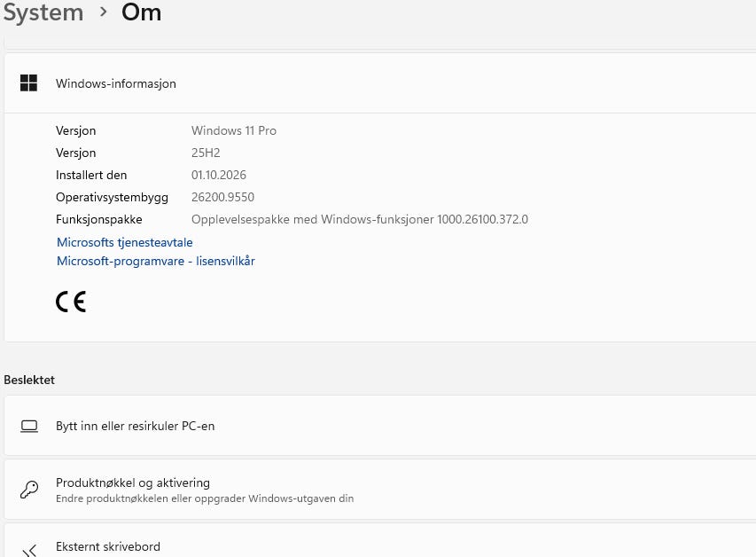Click the Om page title
The image size is (756, 557).
coord(141,12)
